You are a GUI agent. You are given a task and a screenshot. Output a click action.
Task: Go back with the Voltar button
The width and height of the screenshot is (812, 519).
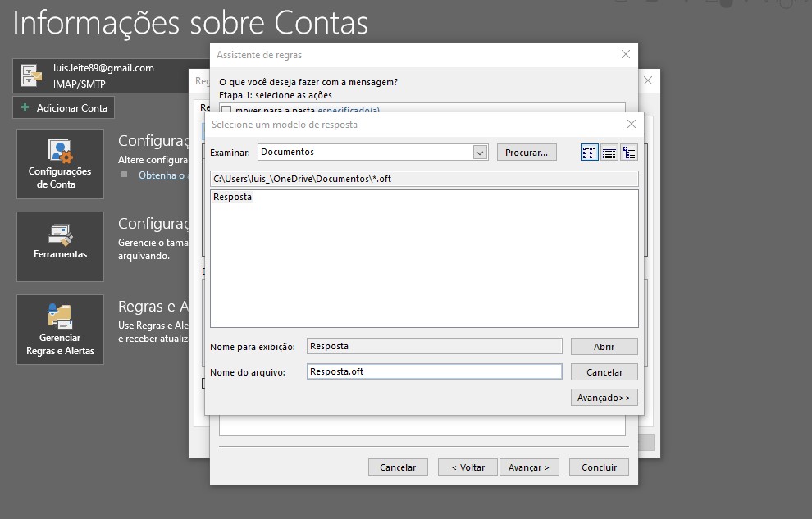click(x=467, y=467)
